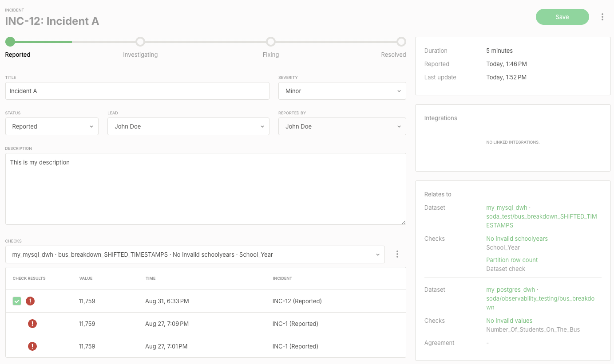
Task: Click the Number_Of_Students_On_The_Bus text
Action: (x=533, y=329)
